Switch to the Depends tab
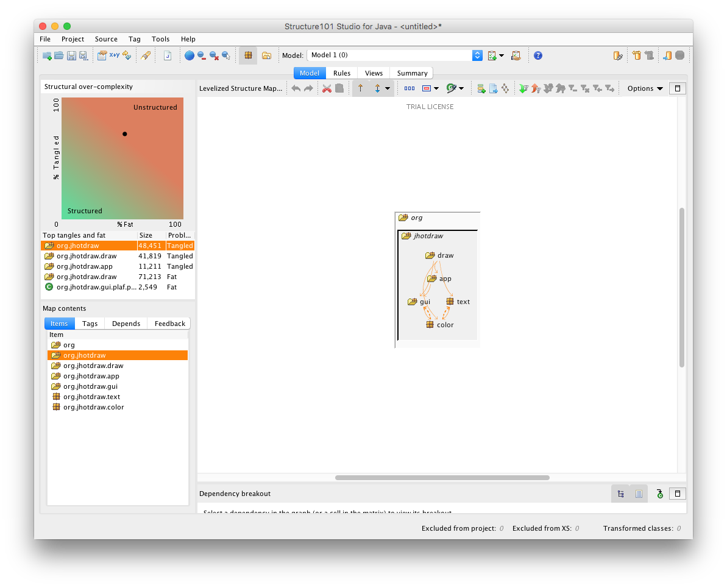Screen dimensions: 727x588 click(x=126, y=324)
